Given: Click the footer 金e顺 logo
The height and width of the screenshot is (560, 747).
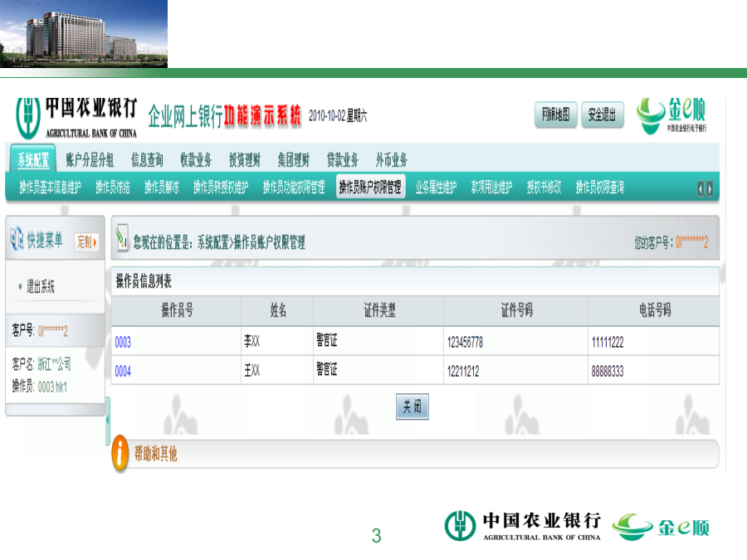Looking at the screenshot, I should (x=661, y=527).
